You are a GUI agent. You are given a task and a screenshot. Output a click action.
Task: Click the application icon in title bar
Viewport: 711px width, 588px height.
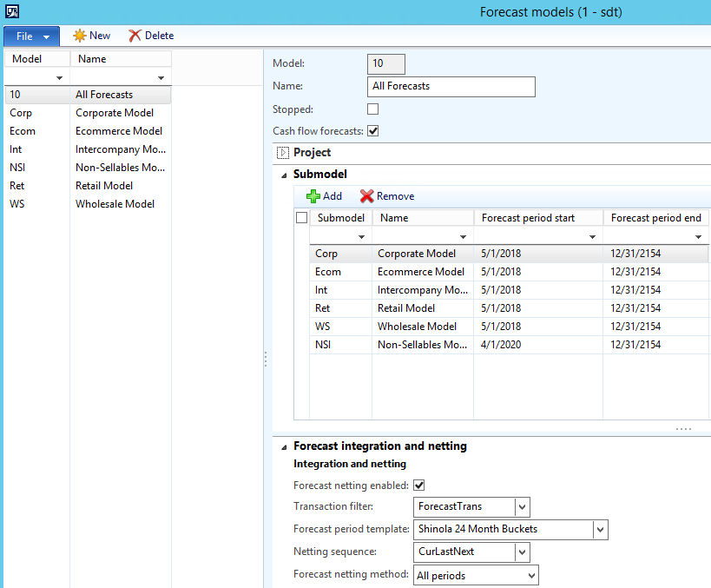pos(13,12)
